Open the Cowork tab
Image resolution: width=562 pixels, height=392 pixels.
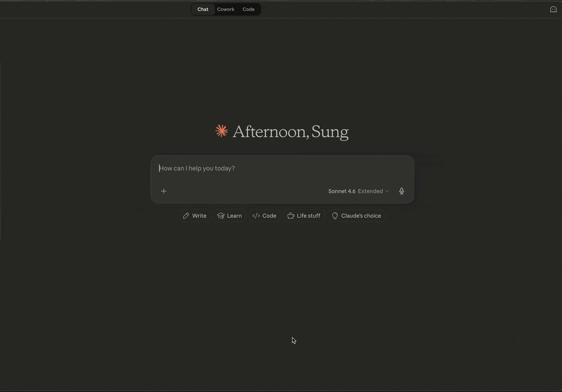point(225,9)
